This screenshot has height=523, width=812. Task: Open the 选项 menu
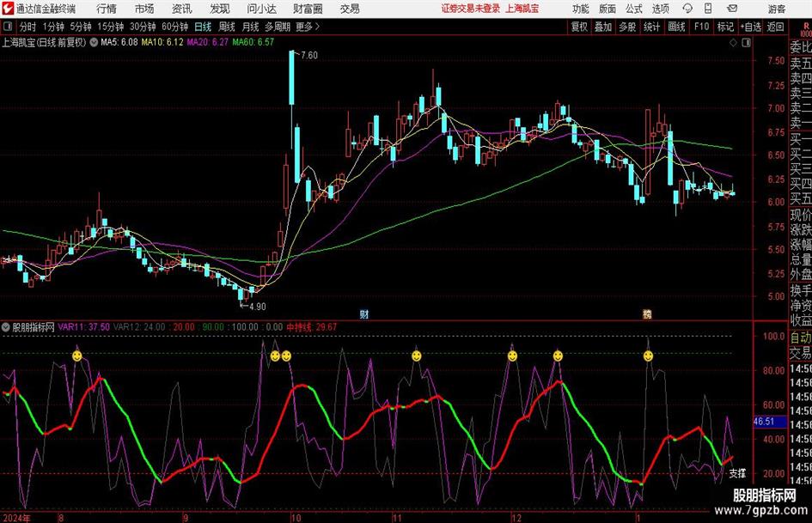(x=660, y=9)
